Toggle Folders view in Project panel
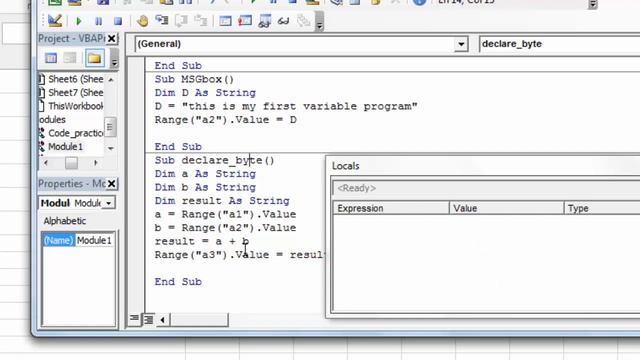The image size is (640, 360). click(94, 58)
